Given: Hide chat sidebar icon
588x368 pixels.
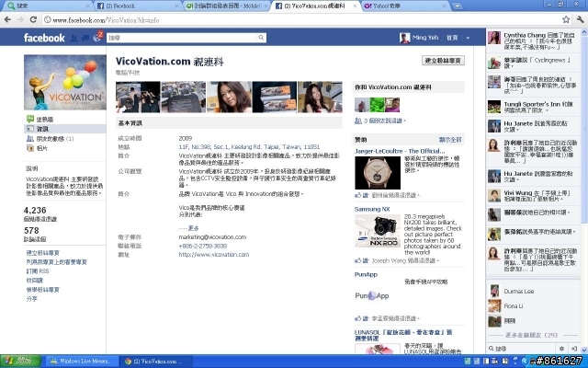Looking at the screenshot, I should click(573, 349).
